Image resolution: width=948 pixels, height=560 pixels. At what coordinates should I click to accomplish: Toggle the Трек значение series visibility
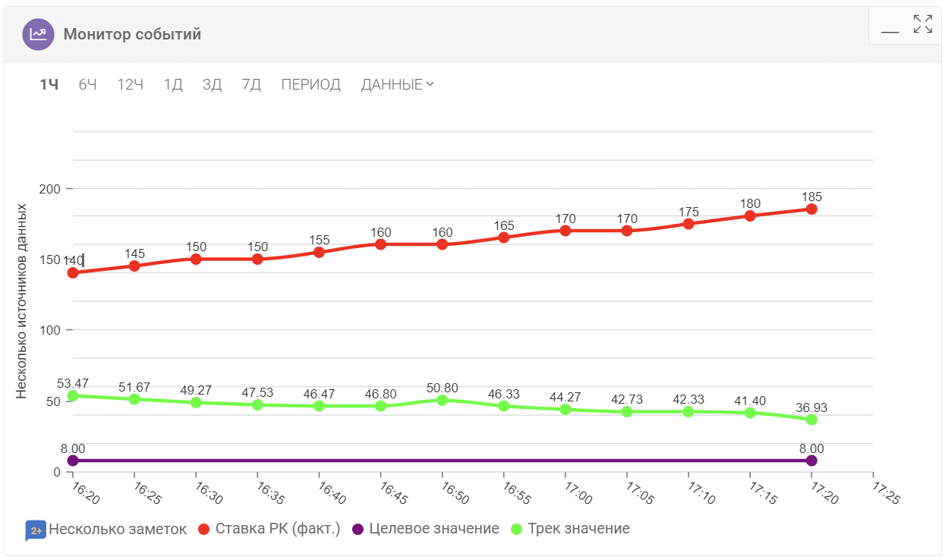pyautogui.click(x=571, y=529)
